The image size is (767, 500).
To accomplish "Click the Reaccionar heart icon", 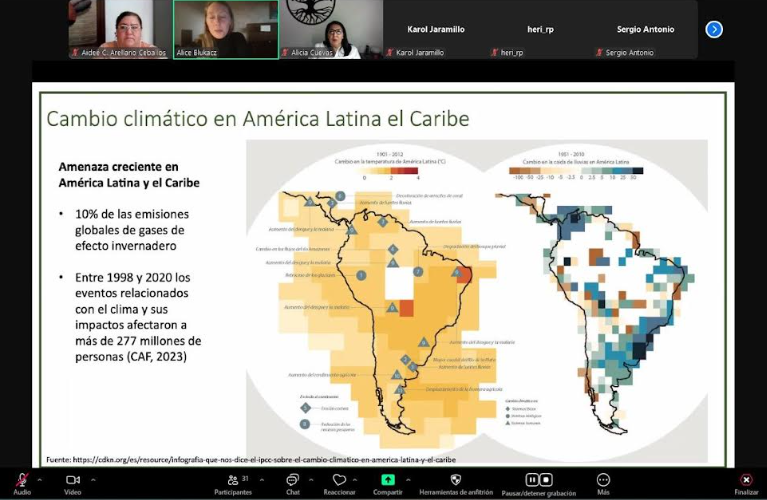I will pyautogui.click(x=339, y=481).
